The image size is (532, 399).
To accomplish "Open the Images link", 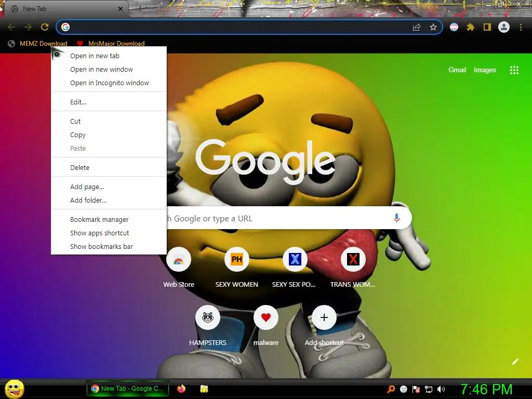I will [485, 70].
